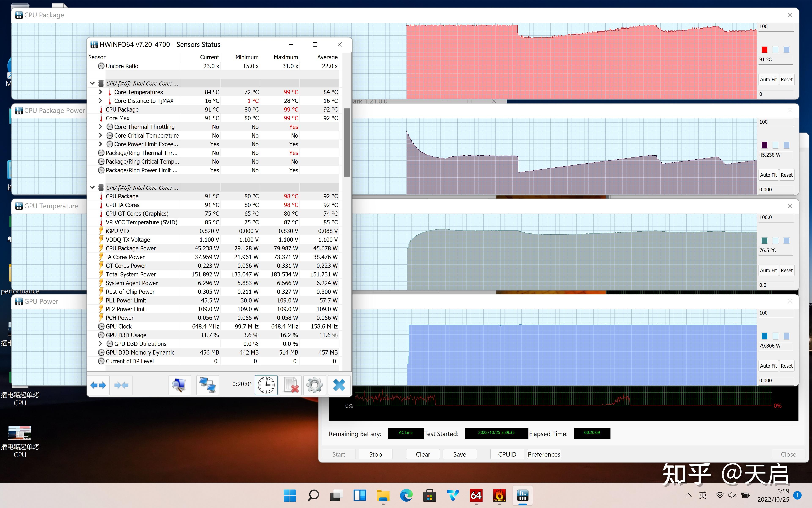Open taskbar Search magnifier
812x508 pixels.
[313, 495]
